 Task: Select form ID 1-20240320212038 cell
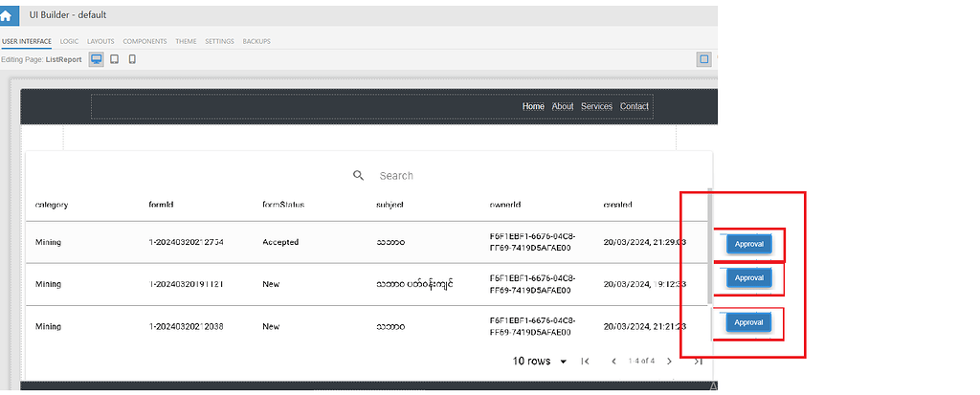coord(187,326)
